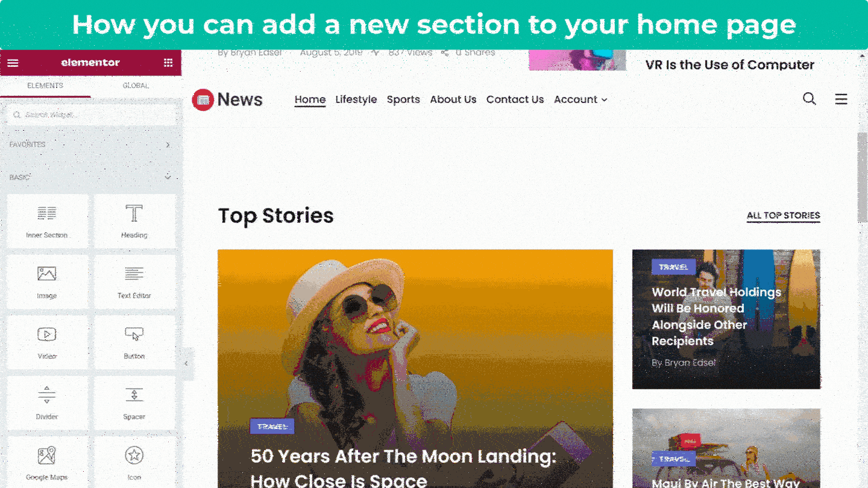Viewport: 868px width, 488px height.
Task: Open the Elementor widgets grid icon
Action: tap(168, 63)
